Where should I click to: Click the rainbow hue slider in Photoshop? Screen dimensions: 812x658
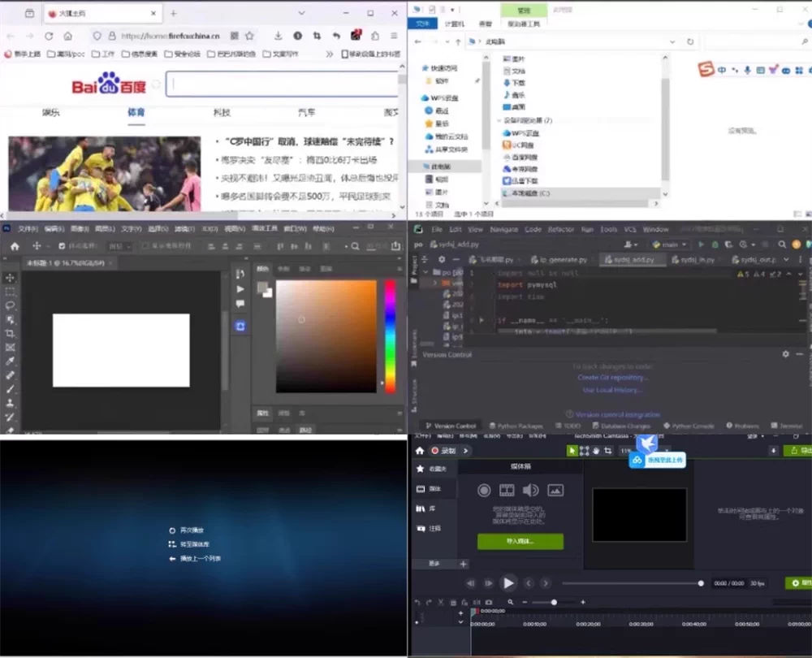(x=390, y=336)
